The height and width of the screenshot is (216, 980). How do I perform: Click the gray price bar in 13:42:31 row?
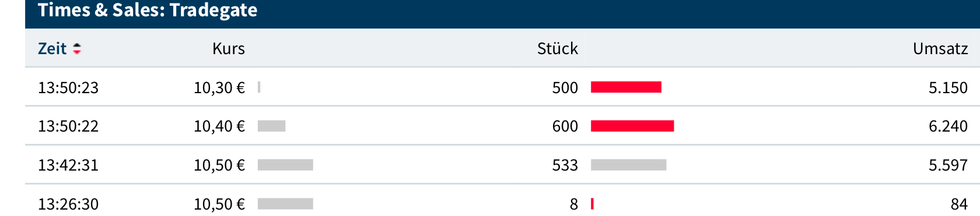(x=285, y=165)
